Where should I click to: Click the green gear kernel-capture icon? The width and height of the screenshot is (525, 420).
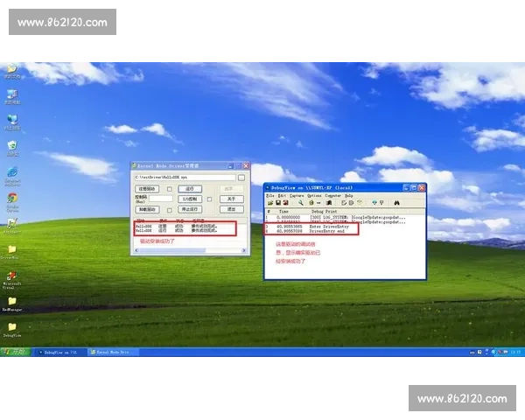click(311, 203)
